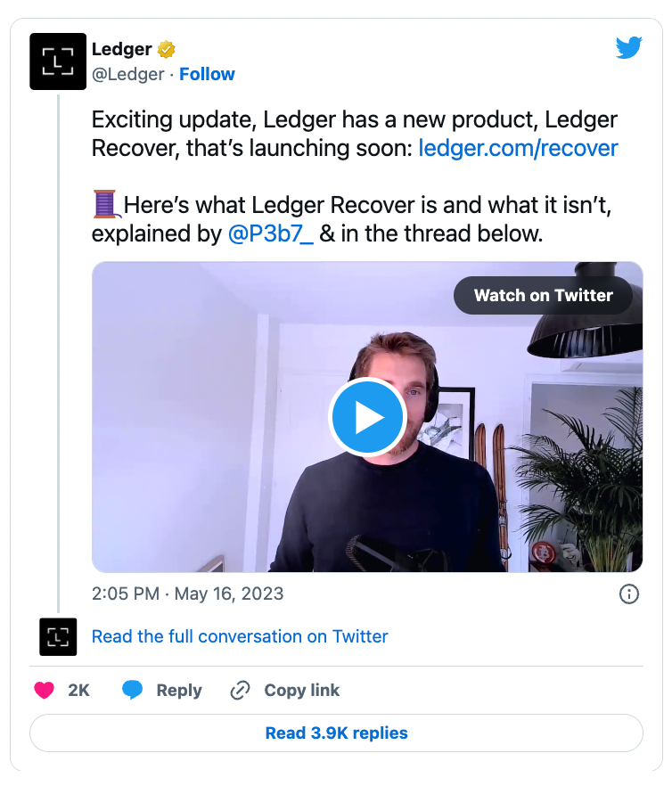Like the tweet with heart icon
Viewport: 672px width, 786px height.
[45, 690]
